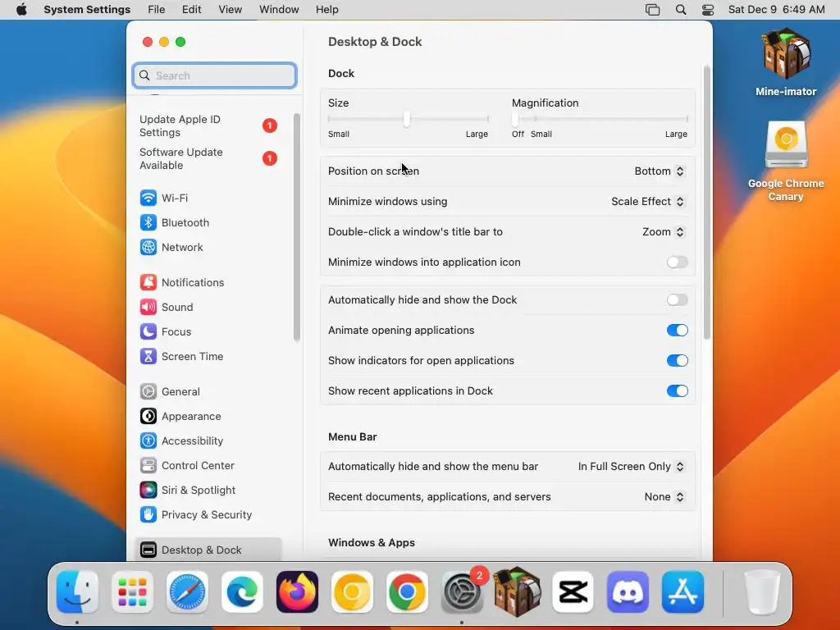Click the sidebar scrollbar
The height and width of the screenshot is (630, 840).
coord(297,227)
